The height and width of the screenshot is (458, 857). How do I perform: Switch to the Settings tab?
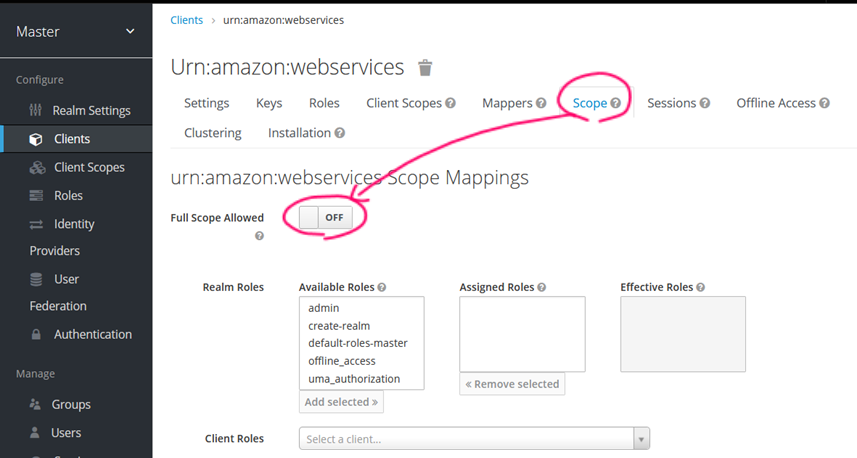point(207,103)
